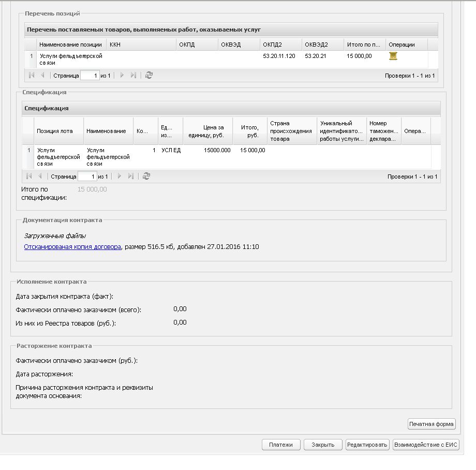Click the Операции header in Перечень позиций
The width and height of the screenshot is (476, 470).
click(x=407, y=45)
